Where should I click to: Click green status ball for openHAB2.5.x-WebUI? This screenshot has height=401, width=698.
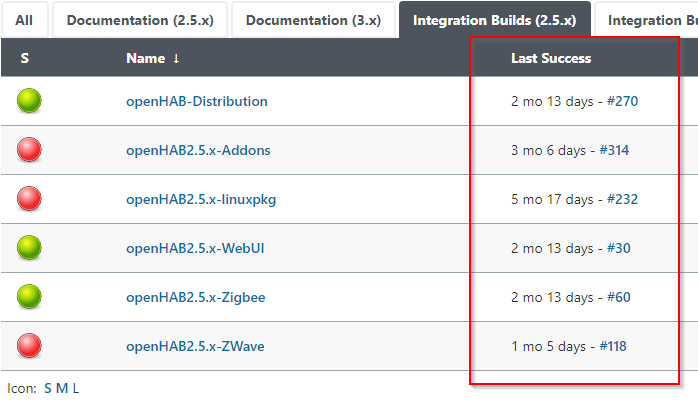(x=29, y=247)
